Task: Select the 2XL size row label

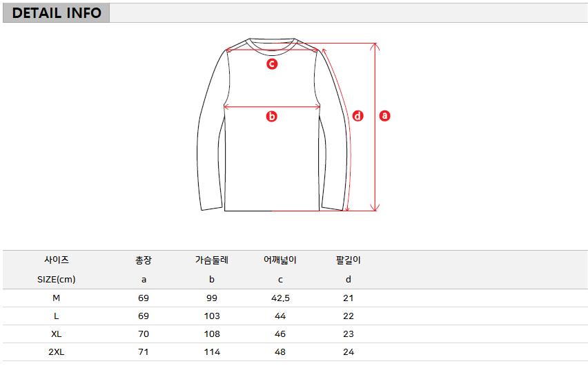Action: coord(57,352)
